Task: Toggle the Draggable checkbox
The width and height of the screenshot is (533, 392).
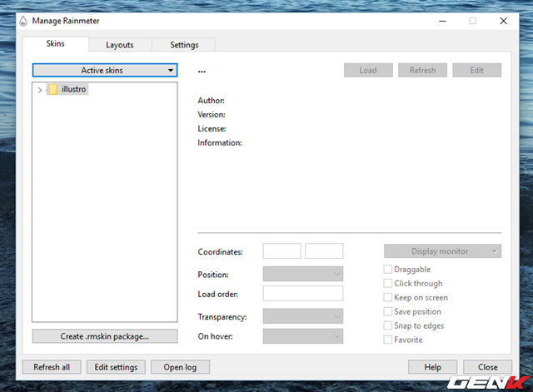Action: point(388,270)
